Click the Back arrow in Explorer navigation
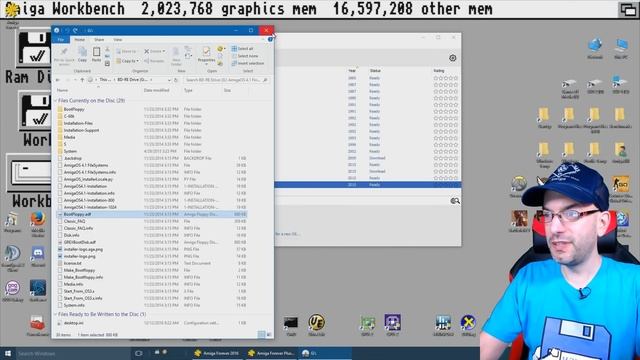The width and height of the screenshot is (640, 360). point(58,80)
